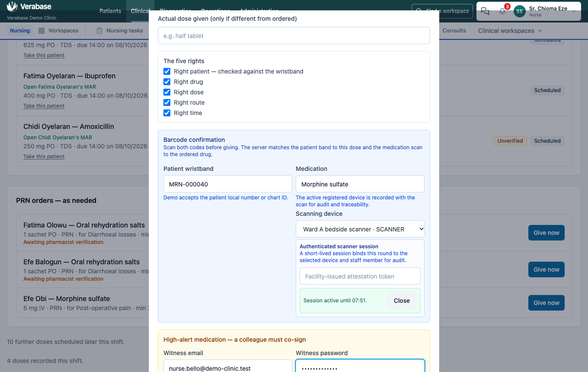The image size is (588, 372).
Task: Click the Nursing tasks clipboard icon
Action: tap(99, 31)
